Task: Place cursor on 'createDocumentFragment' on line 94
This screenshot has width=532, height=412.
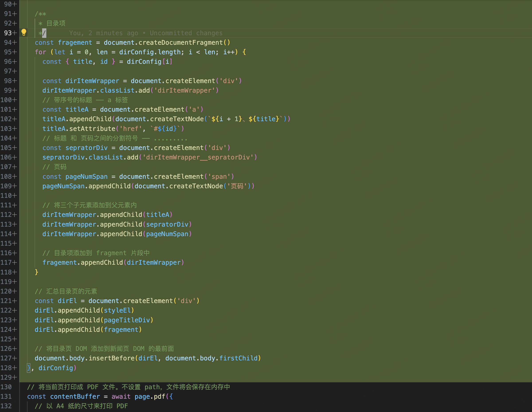Action: click(x=180, y=43)
